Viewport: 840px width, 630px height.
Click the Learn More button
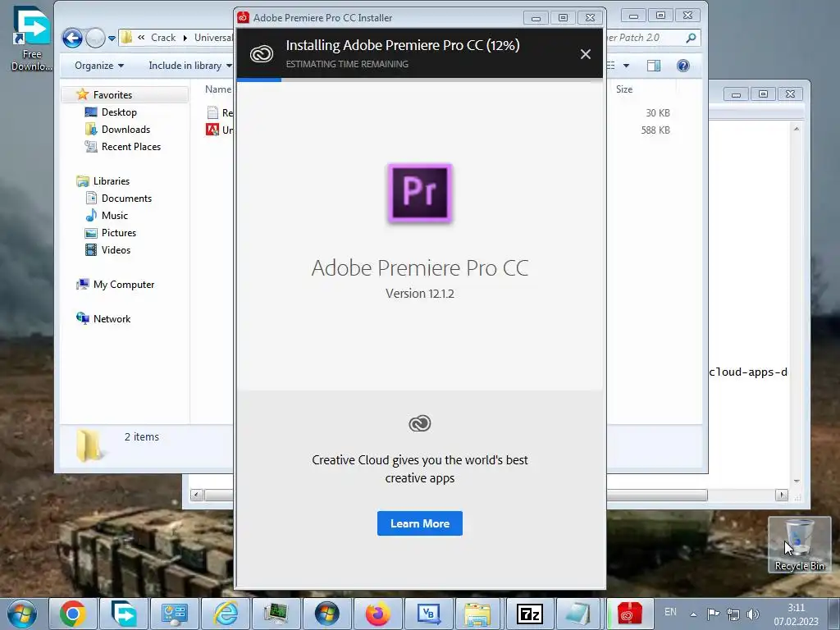pyautogui.click(x=419, y=523)
